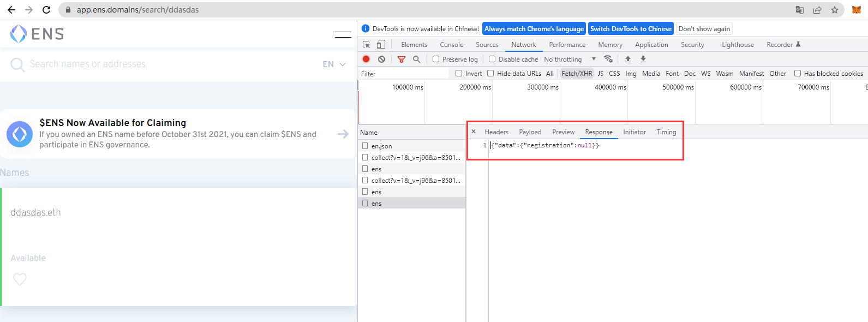This screenshot has width=868, height=322.
Task: Open network search with the magnifier icon
Action: pos(417,59)
